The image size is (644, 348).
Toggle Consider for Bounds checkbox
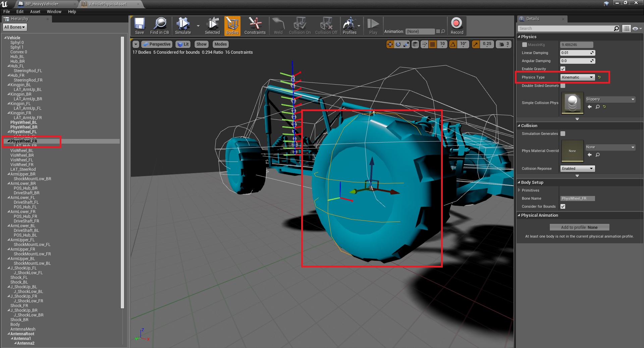tap(563, 206)
